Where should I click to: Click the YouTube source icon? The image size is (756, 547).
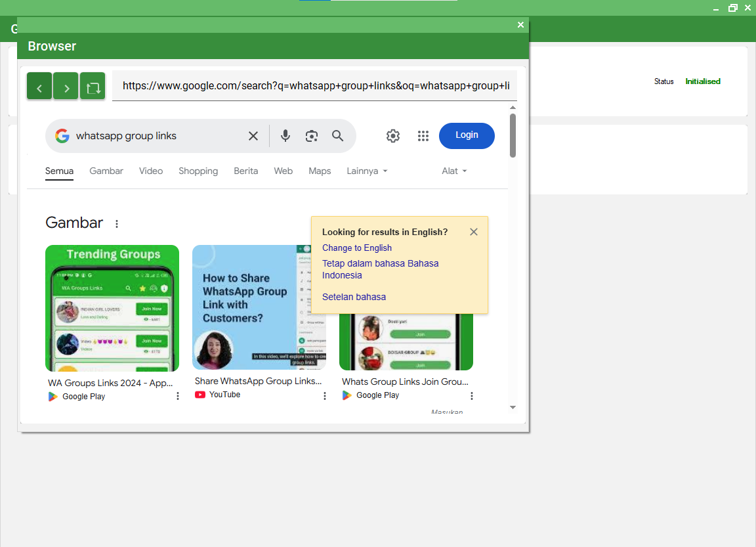200,395
